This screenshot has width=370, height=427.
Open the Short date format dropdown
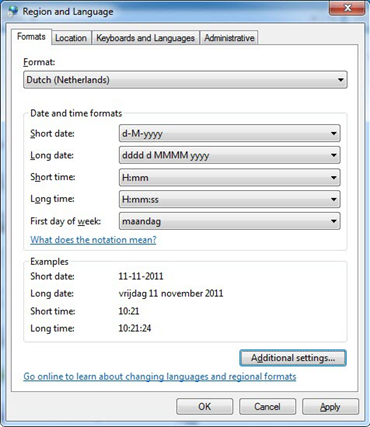tap(230, 133)
